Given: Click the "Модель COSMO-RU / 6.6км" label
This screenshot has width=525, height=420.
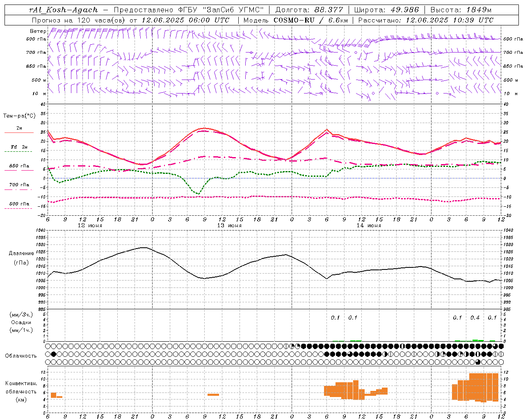Looking at the screenshot, I should (296, 20).
